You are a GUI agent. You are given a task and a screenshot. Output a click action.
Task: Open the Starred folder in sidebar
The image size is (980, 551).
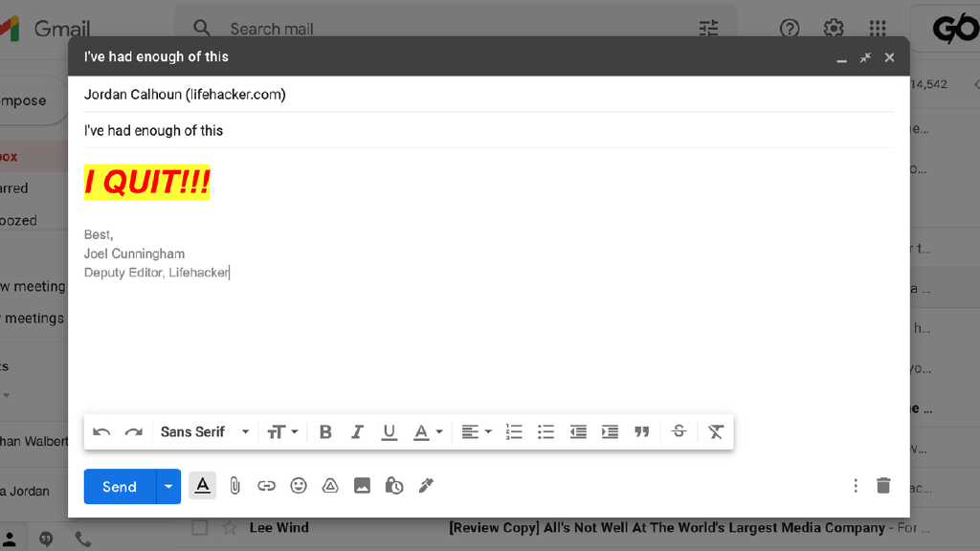13,188
